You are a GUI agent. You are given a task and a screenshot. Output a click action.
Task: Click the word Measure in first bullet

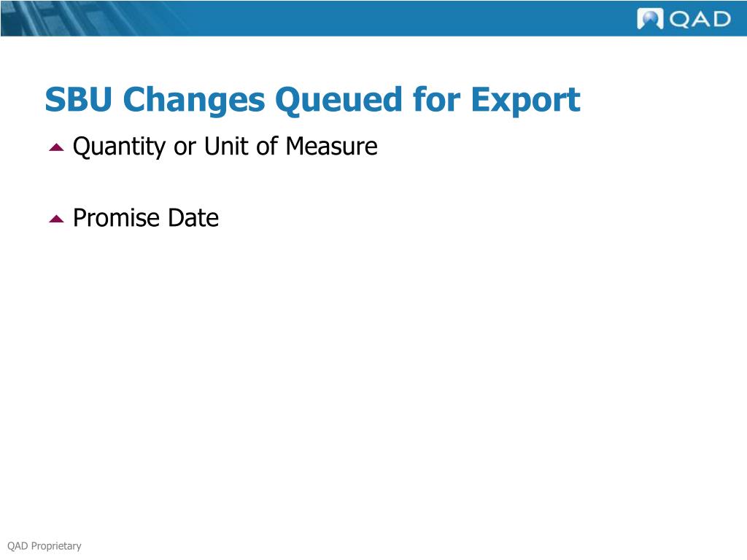[x=332, y=145]
